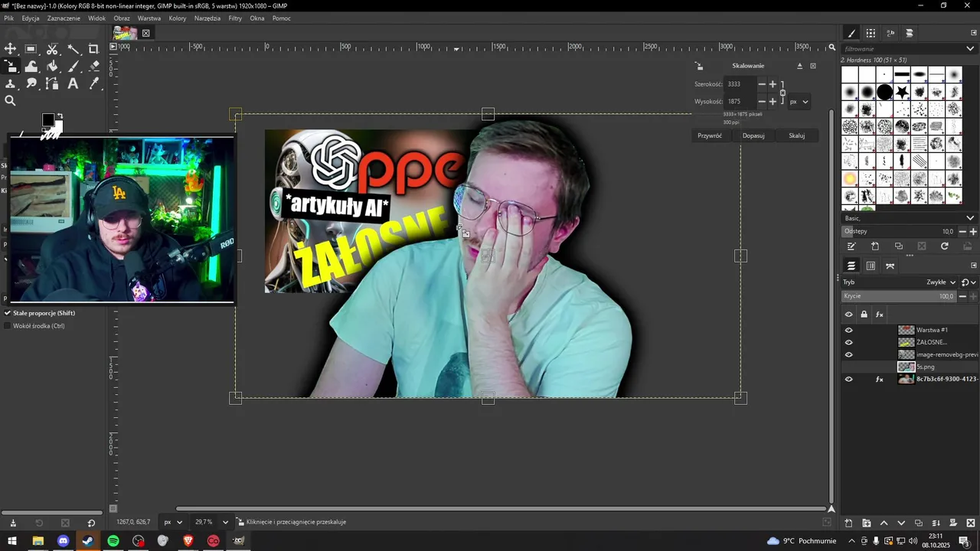The height and width of the screenshot is (551, 980).
Task: Select the Eraser tool
Action: point(94,67)
